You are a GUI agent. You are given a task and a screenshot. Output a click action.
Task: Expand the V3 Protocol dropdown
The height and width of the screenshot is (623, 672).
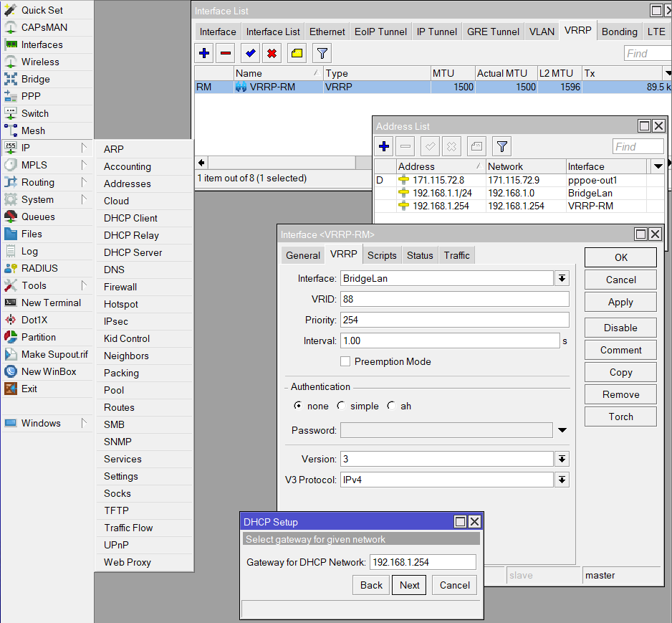[x=562, y=480]
